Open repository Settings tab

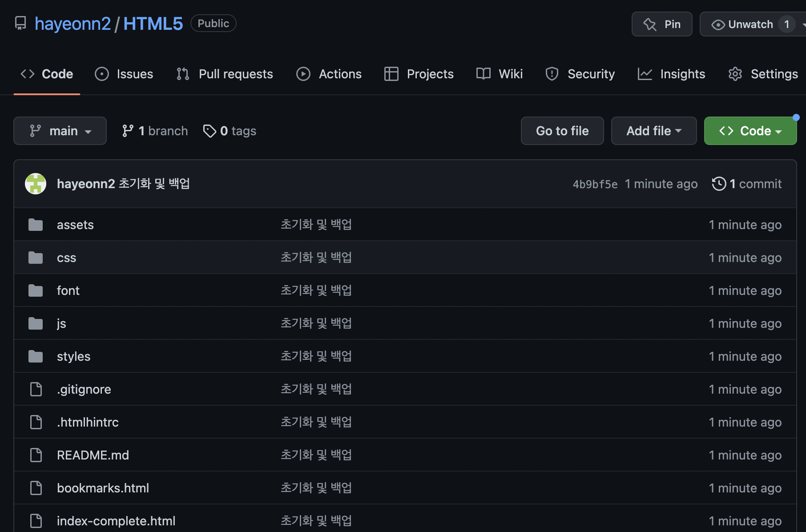[x=763, y=74]
